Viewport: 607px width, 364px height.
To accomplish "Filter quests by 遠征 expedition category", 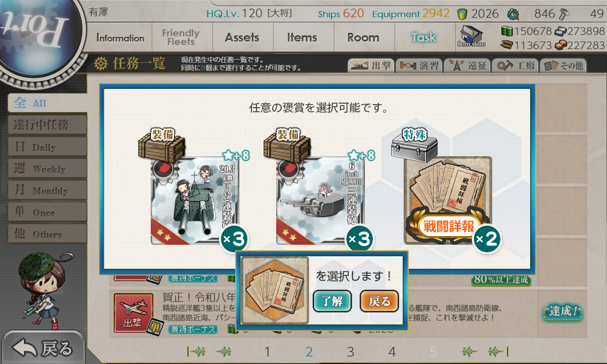I will (466, 65).
